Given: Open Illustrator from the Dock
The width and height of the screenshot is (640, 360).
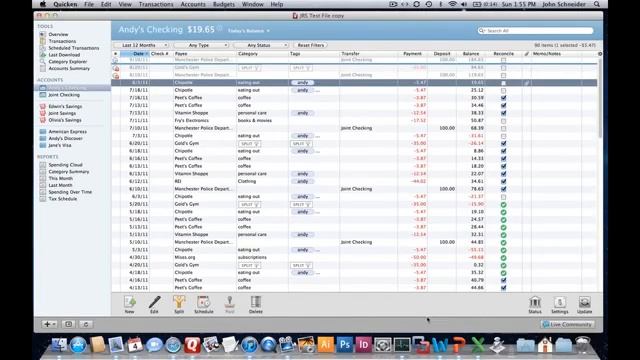Looking at the screenshot, I should click(325, 344).
